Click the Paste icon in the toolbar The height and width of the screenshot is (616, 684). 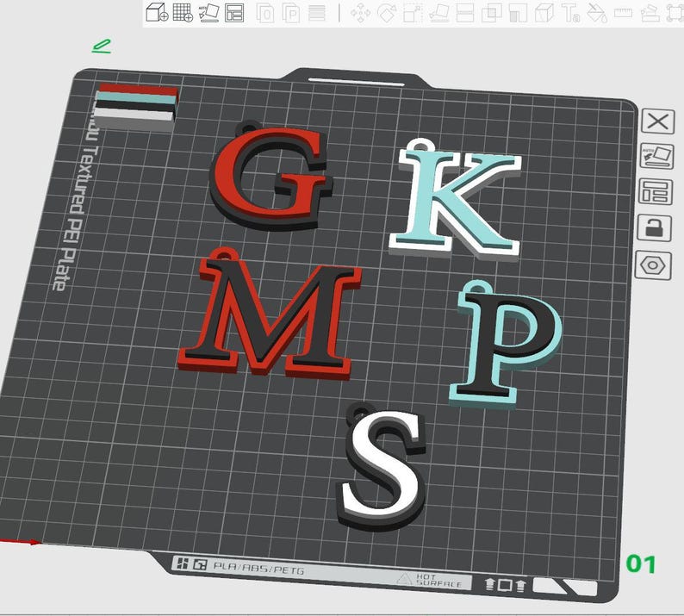click(291, 13)
